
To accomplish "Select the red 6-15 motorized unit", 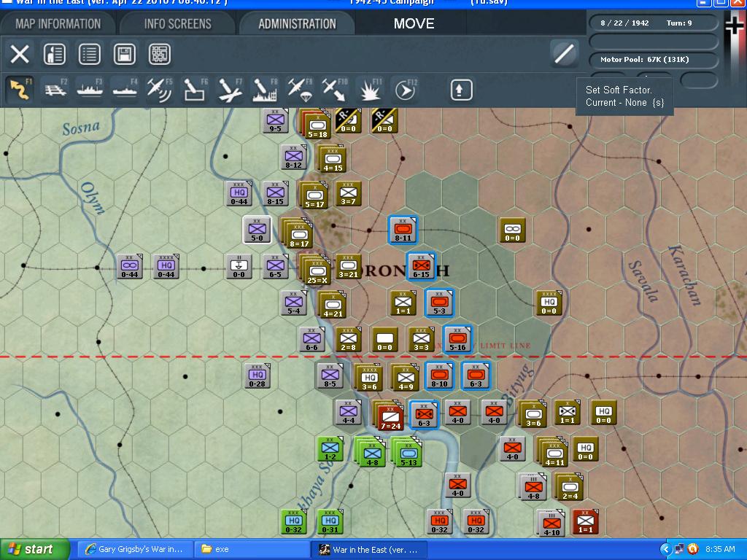I will tap(421, 265).
